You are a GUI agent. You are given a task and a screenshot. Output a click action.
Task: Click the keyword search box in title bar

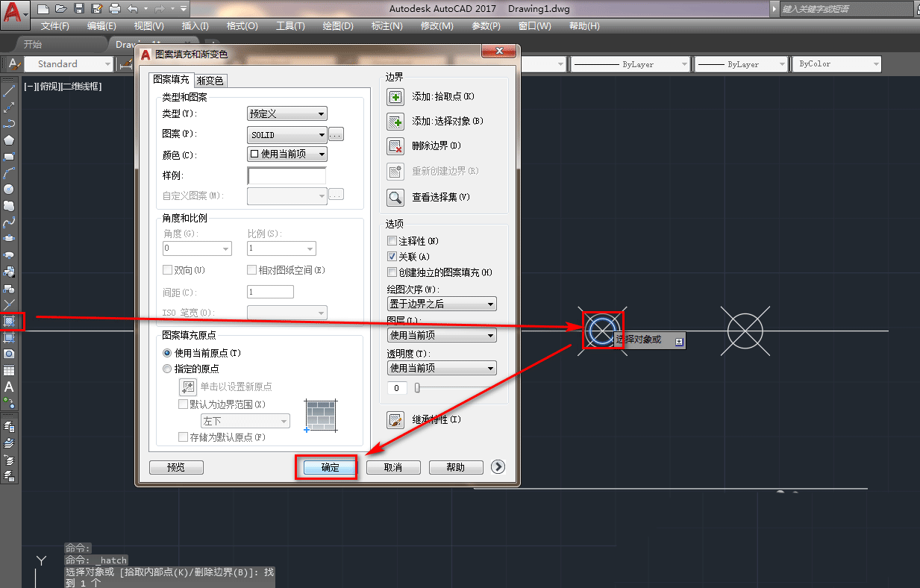click(846, 9)
